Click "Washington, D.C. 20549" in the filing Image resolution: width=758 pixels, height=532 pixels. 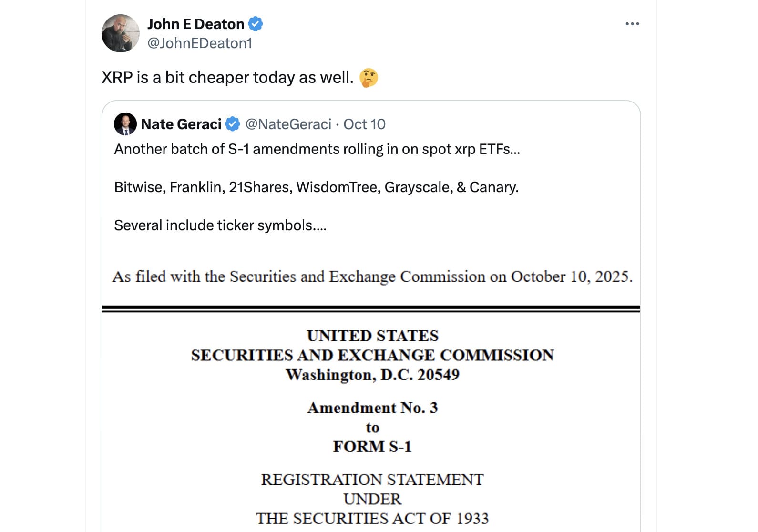372,375
